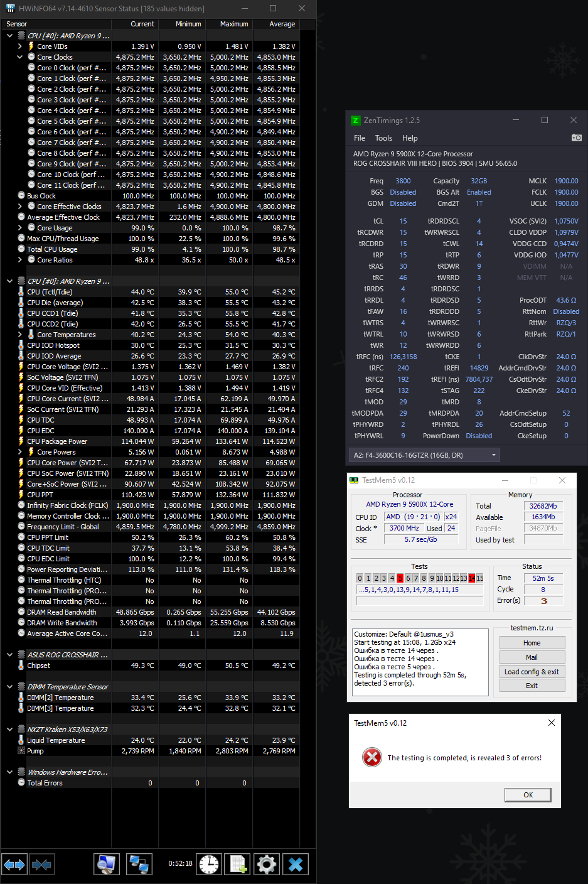Open the Tools menu in ZenTimings
This screenshot has width=588, height=884.
click(383, 138)
